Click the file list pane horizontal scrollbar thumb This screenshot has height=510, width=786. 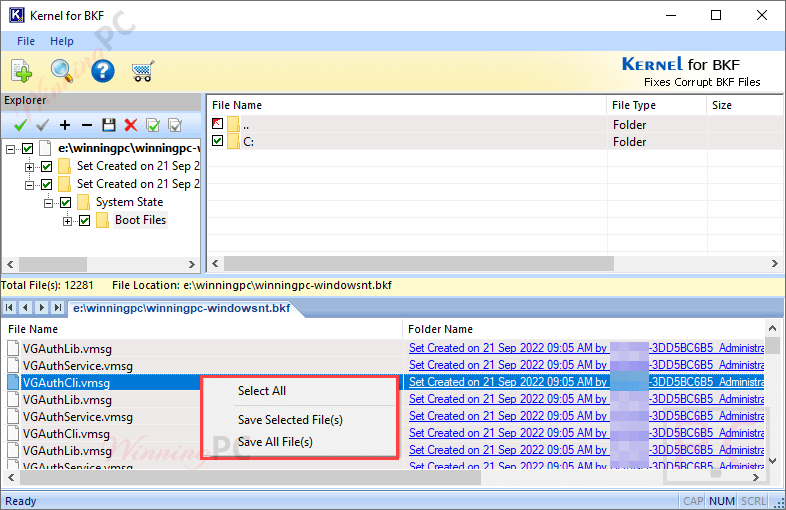[x=419, y=263]
